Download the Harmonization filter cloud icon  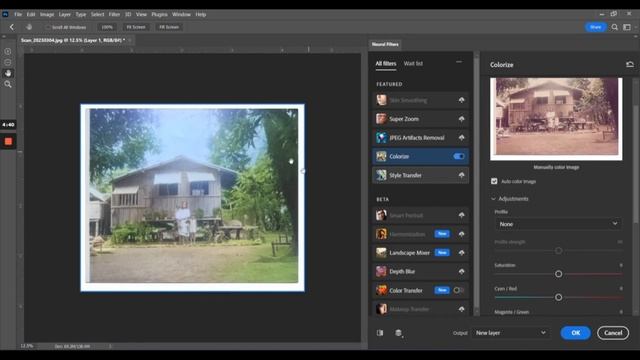coord(461,234)
